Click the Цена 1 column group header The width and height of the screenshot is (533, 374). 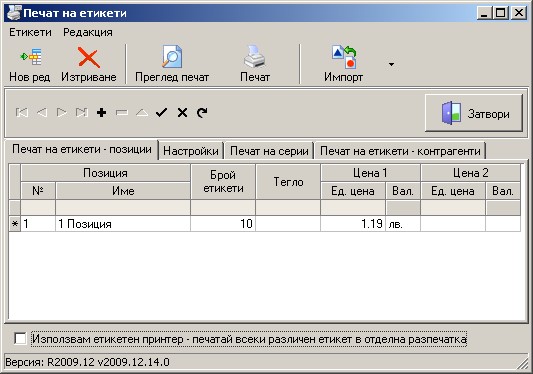[370, 173]
